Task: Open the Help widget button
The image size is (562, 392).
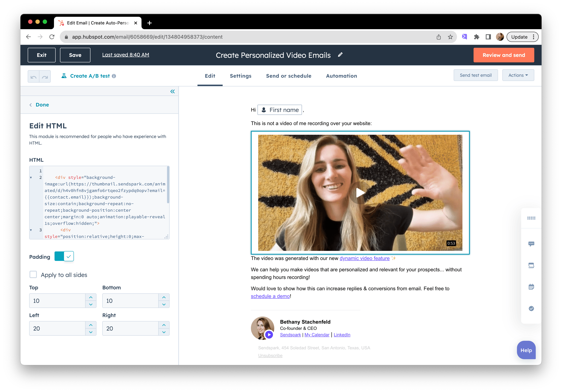Action: [x=526, y=350]
